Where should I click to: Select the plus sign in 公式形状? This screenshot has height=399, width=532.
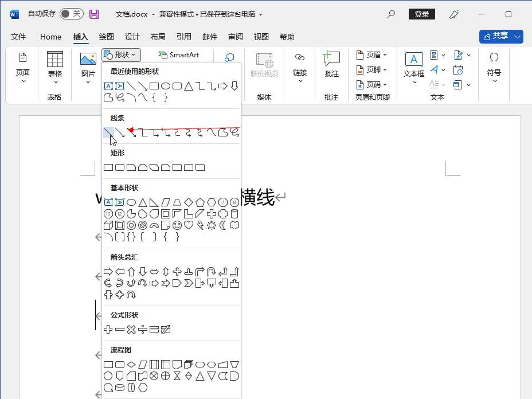pos(108,330)
